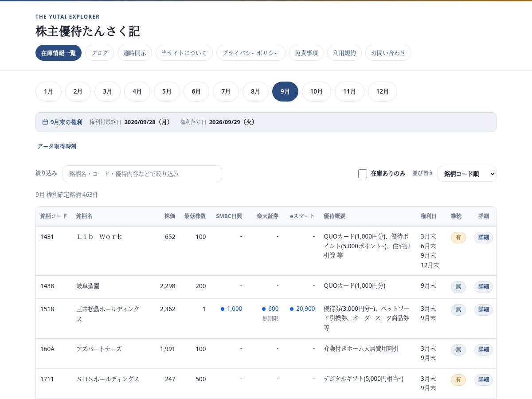The height and width of the screenshot is (399, 532).
Task: Click the 優待概要 column header
Action: pyautogui.click(x=335, y=216)
